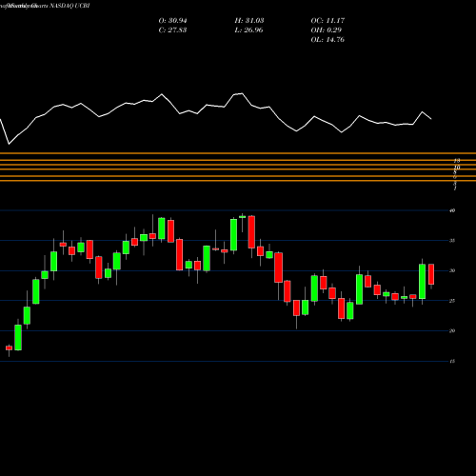Select the tall green candle beside the last red candle
This screenshot has width=476, height=476.
point(422,282)
